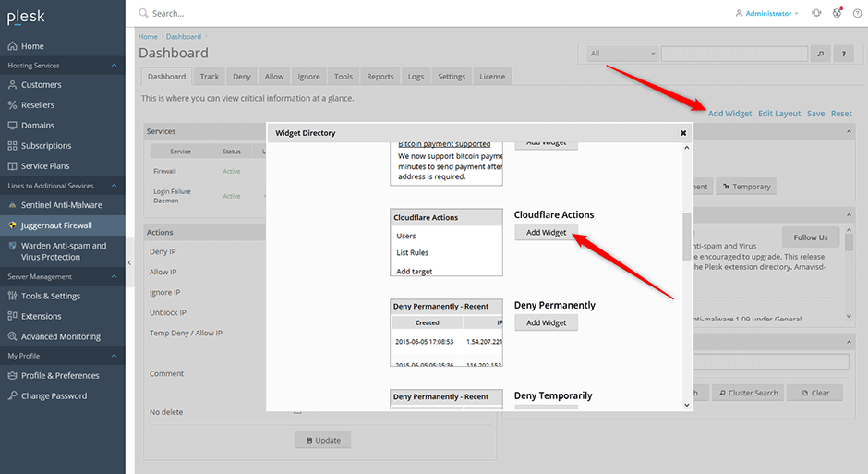The width and height of the screenshot is (868, 474).
Task: Switch to the Settings tab
Action: 452,77
